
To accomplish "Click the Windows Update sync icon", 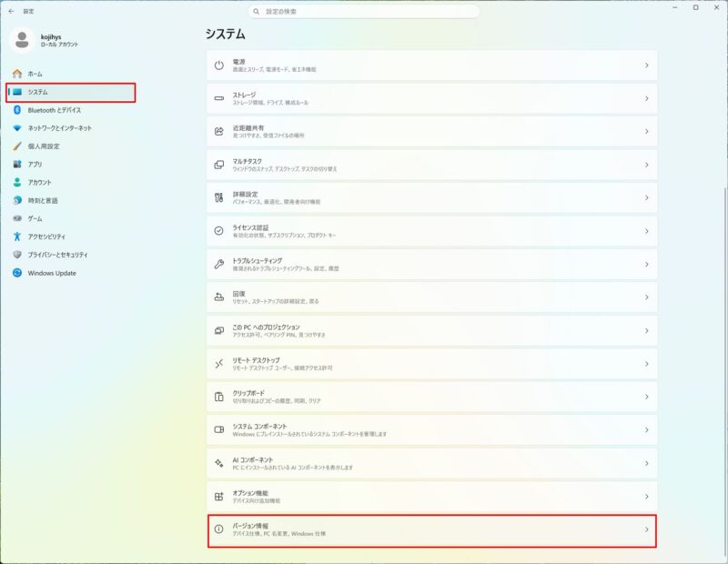I will click(x=17, y=273).
